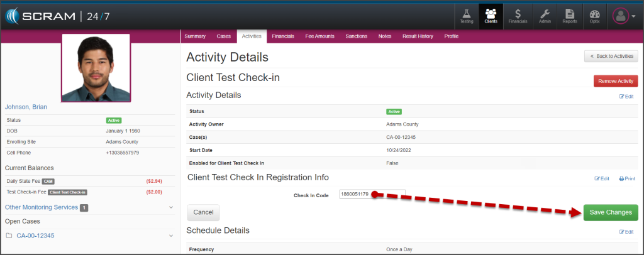Open the Result History tab
This screenshot has height=255, width=644.
click(418, 36)
